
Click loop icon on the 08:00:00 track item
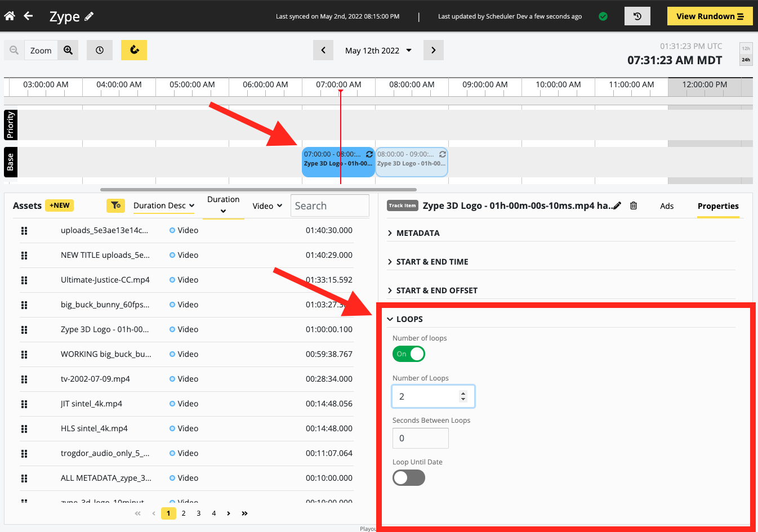pyautogui.click(x=443, y=154)
